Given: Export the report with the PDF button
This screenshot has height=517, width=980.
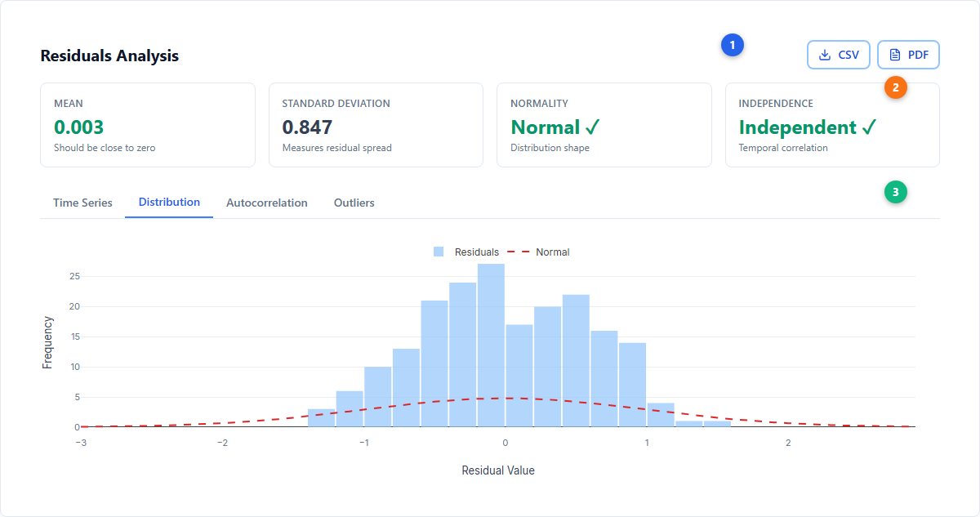Looking at the screenshot, I should 908,55.
